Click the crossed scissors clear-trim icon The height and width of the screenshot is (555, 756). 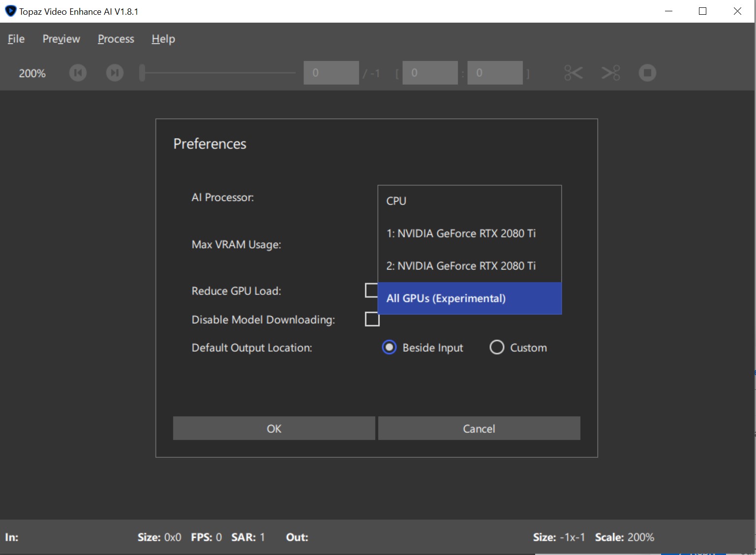pos(610,73)
